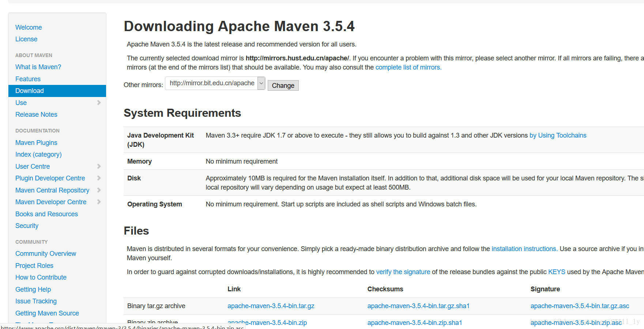Expand the User Centre chevron
Image resolution: width=644 pixels, height=329 pixels.
click(99, 167)
